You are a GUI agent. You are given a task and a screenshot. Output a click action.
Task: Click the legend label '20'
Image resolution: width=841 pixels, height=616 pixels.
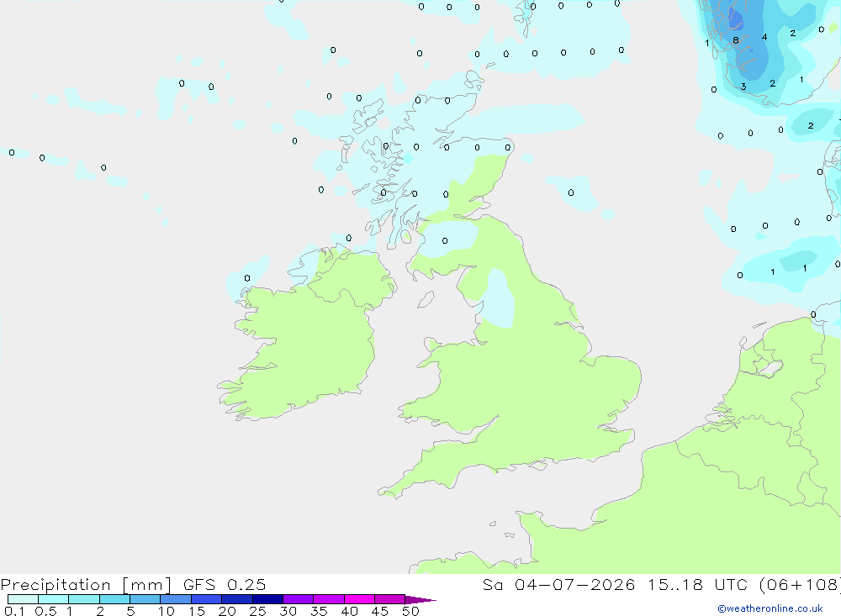point(227,611)
